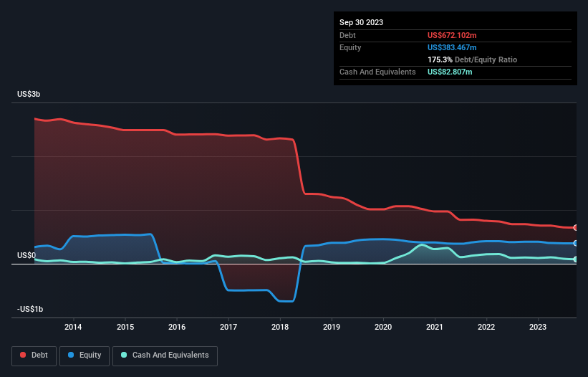This screenshot has width=588, height=377.
Task: Click the red Debt endpoint marker
Action: click(576, 228)
